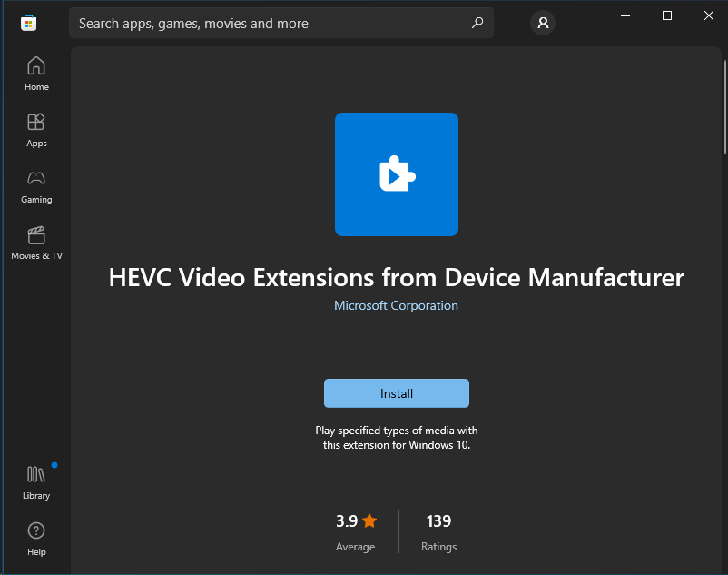Open the Movies & TV section
This screenshot has width=728, height=575.
36,243
